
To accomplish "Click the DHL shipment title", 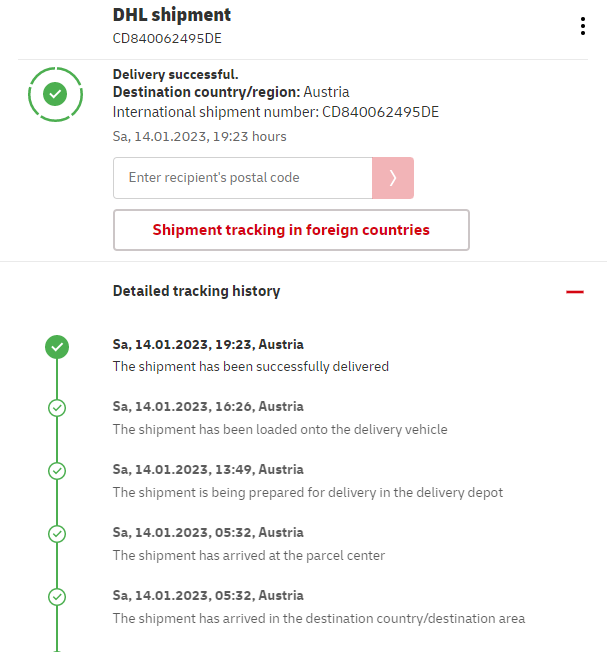I will [x=172, y=15].
